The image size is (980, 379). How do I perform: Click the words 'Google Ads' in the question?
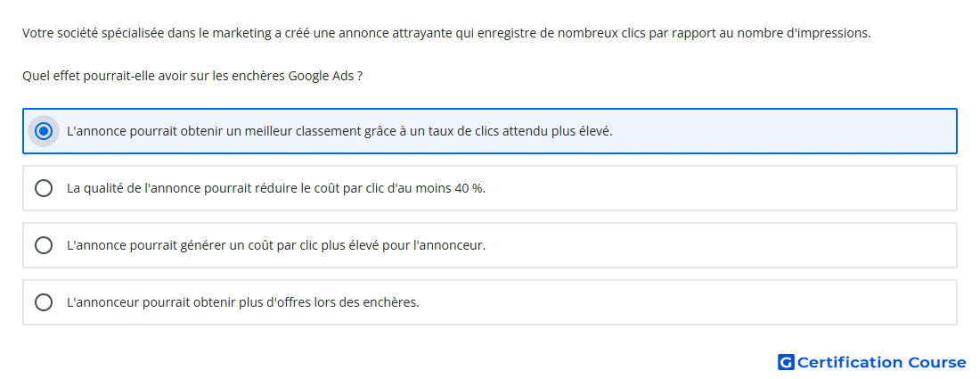click(320, 77)
